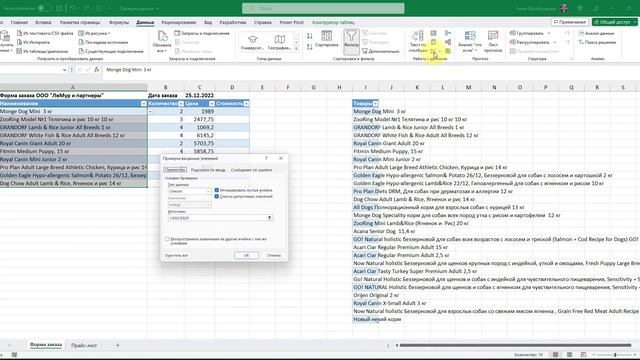Click the Relationships icon in data tools
640x360 pixels.
tap(448, 42)
